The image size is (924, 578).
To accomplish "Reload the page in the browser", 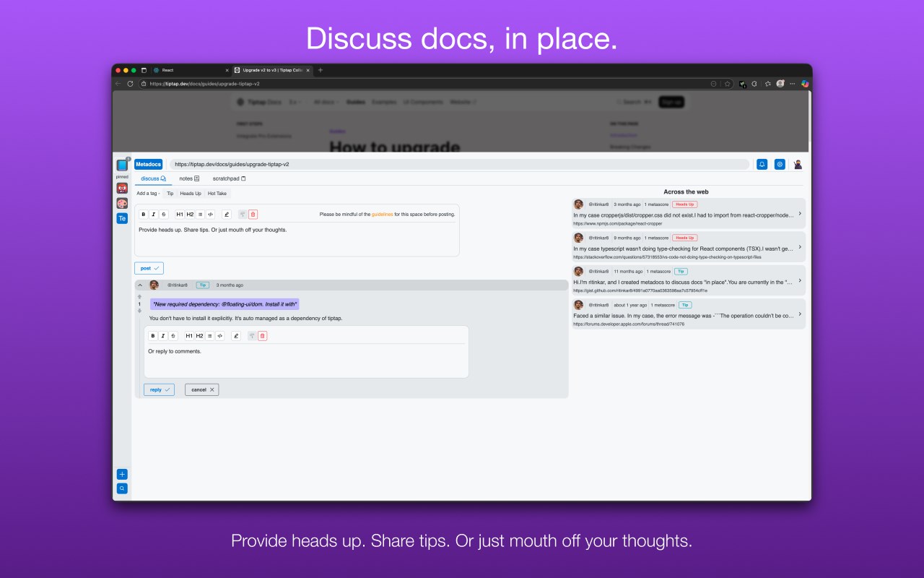I will [x=130, y=84].
